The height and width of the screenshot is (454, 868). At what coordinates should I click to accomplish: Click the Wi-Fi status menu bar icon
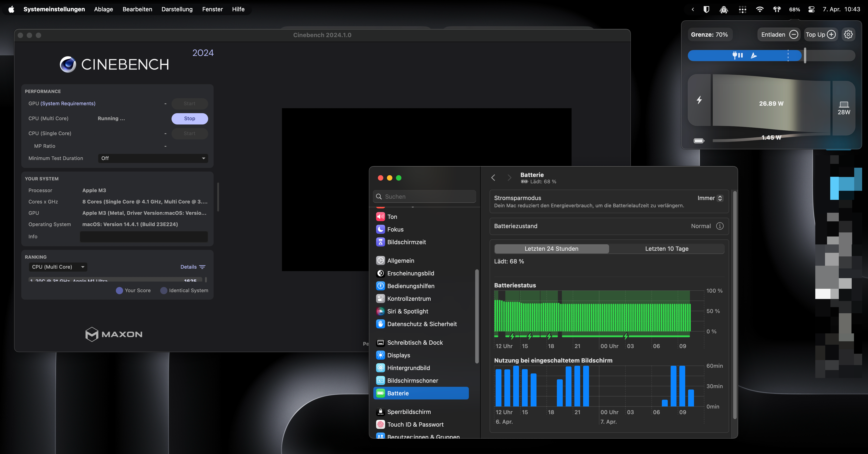[759, 10]
